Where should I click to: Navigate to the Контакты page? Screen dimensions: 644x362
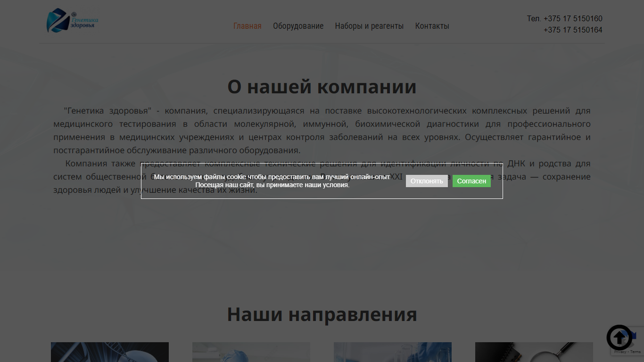pyautogui.click(x=432, y=26)
